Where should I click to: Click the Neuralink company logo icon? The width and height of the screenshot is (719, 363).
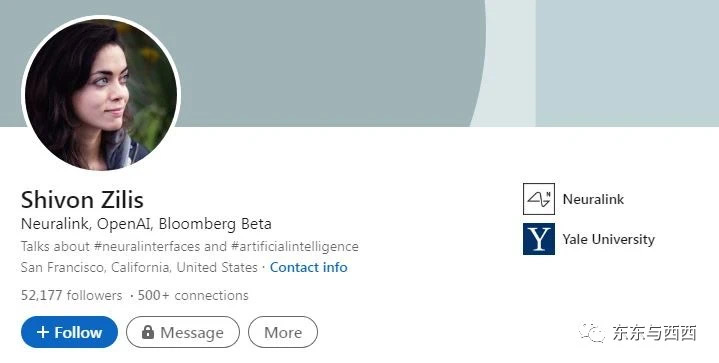tap(539, 199)
